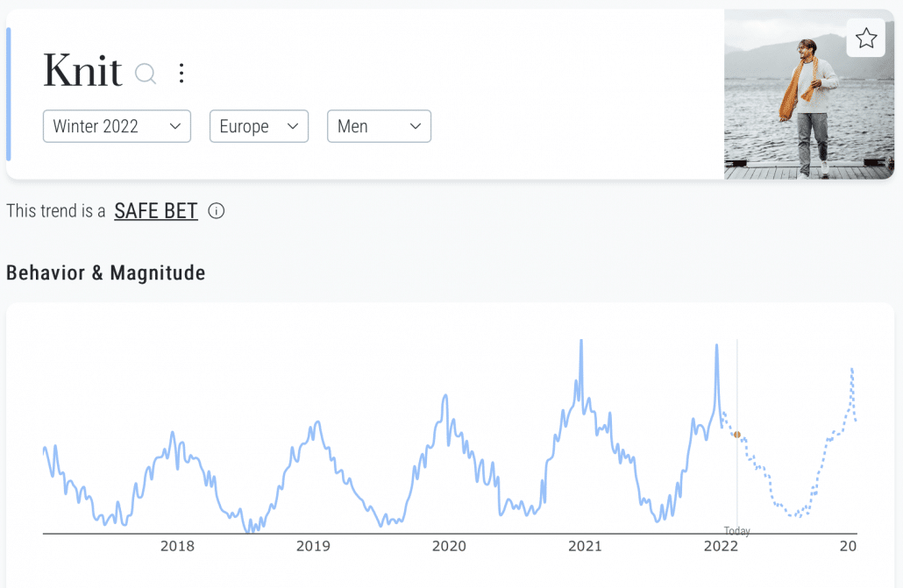The width and height of the screenshot is (903, 588).
Task: Click the Knit trend title
Action: [83, 71]
